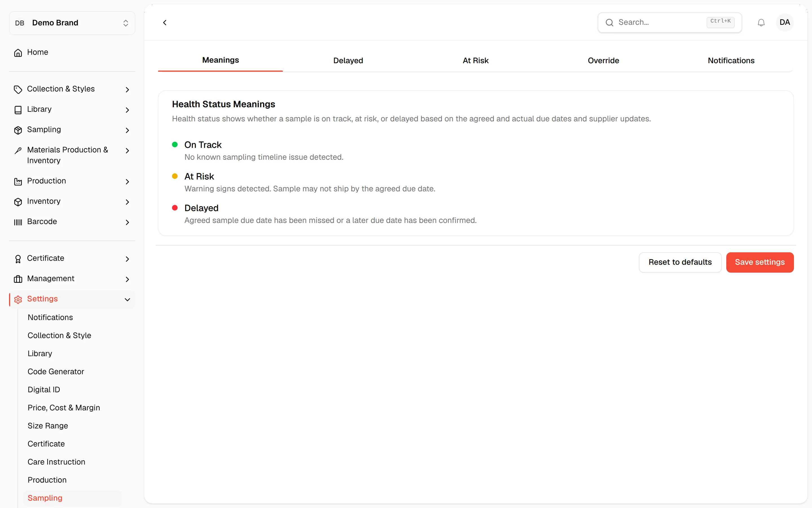Image resolution: width=812 pixels, height=508 pixels.
Task: Click the At Risk status label in card
Action: point(199,176)
